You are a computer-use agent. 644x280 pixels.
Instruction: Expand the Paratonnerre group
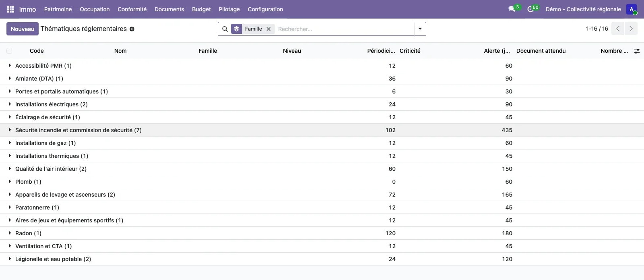coord(322,207)
